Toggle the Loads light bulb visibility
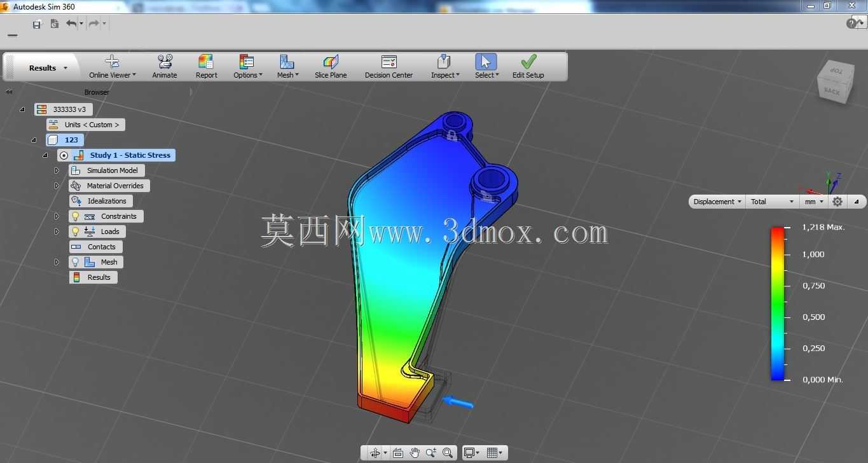Viewport: 868px width, 463px height. click(75, 231)
